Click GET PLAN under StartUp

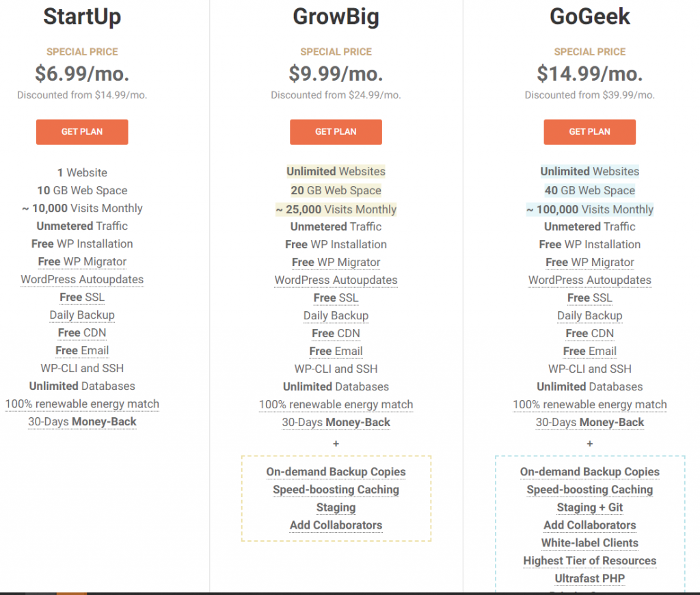coord(82,132)
